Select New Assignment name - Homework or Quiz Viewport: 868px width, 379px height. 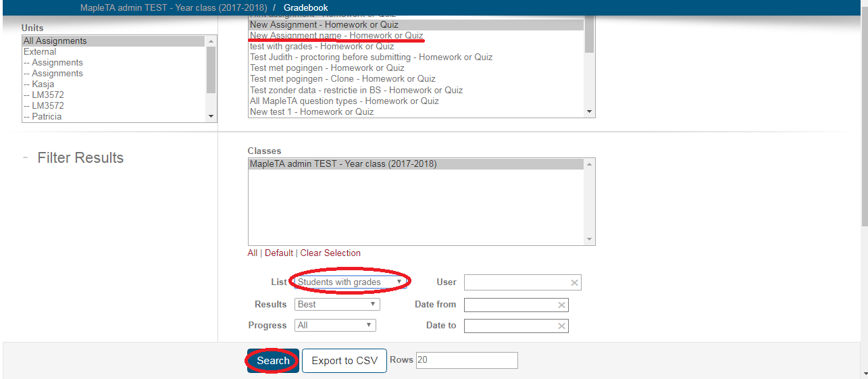(336, 36)
